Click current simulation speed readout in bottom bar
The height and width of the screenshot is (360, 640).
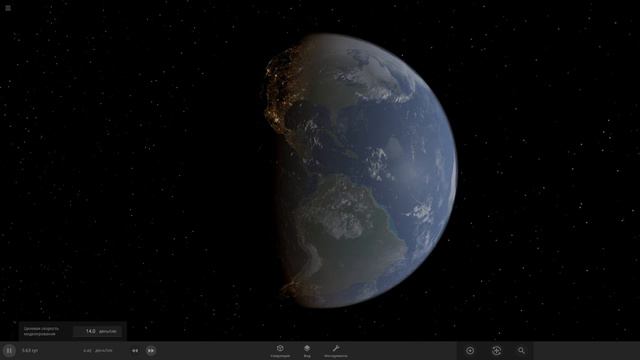tap(98, 351)
